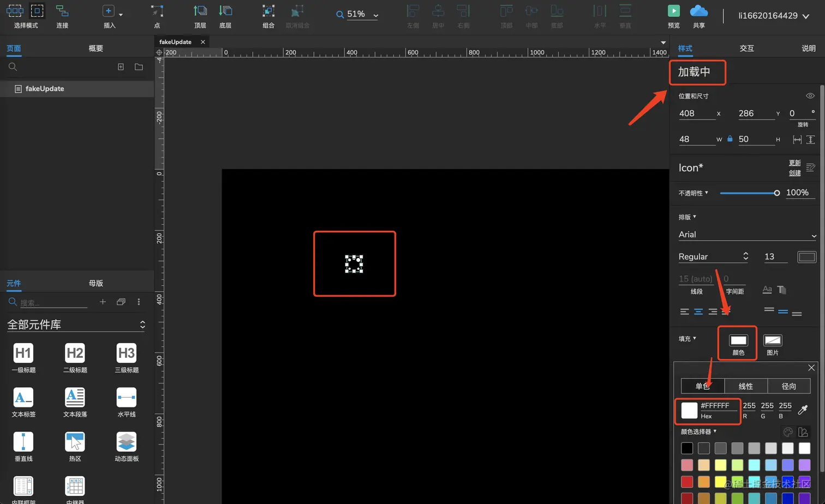The height and width of the screenshot is (504, 825).
Task: Open the Regular font style selector
Action: pyautogui.click(x=714, y=256)
